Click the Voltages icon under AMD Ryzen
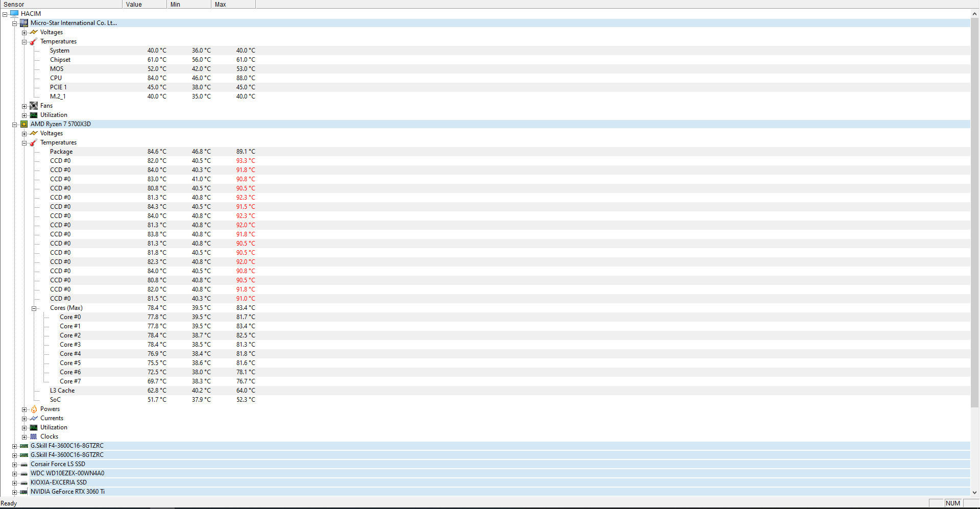Screen dimensions: 980x509 tap(34, 133)
